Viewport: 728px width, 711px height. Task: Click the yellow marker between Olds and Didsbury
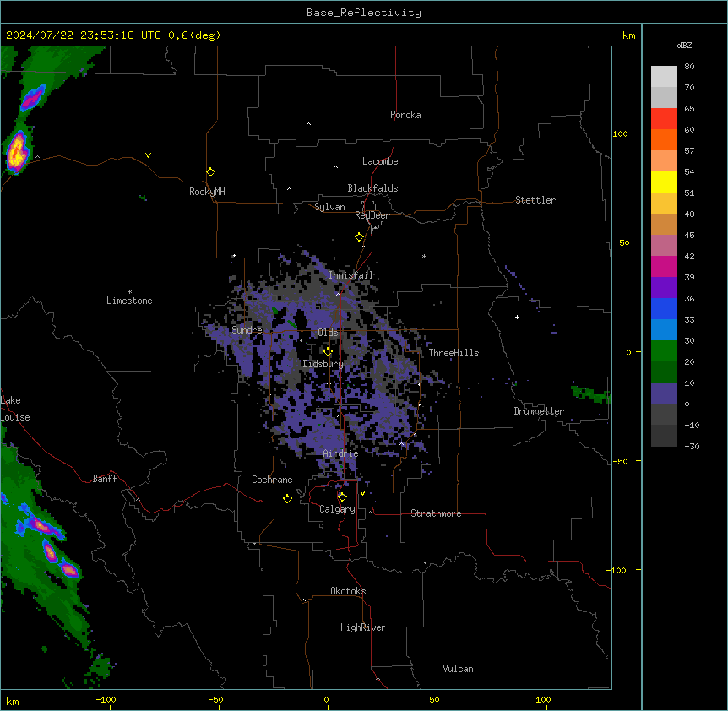pos(328,352)
